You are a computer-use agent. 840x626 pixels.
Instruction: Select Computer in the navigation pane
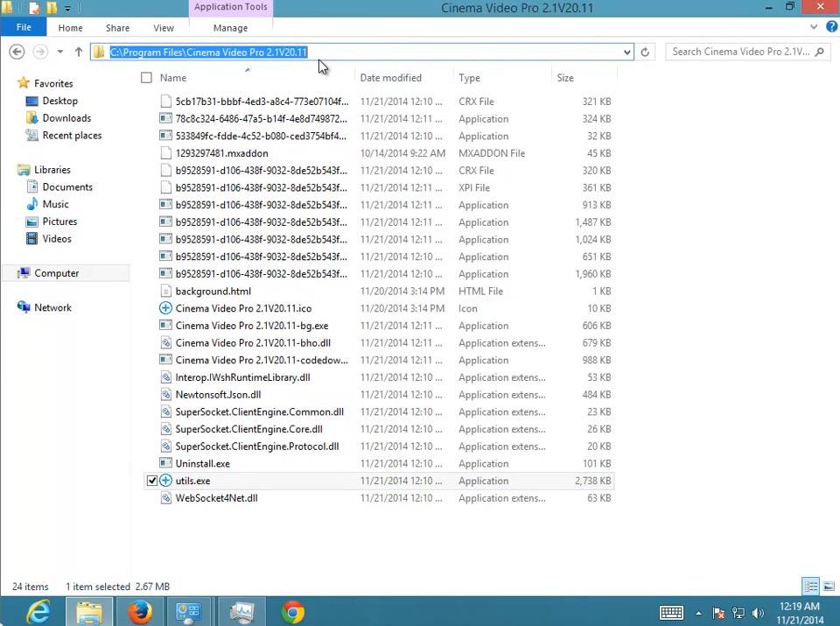[56, 273]
